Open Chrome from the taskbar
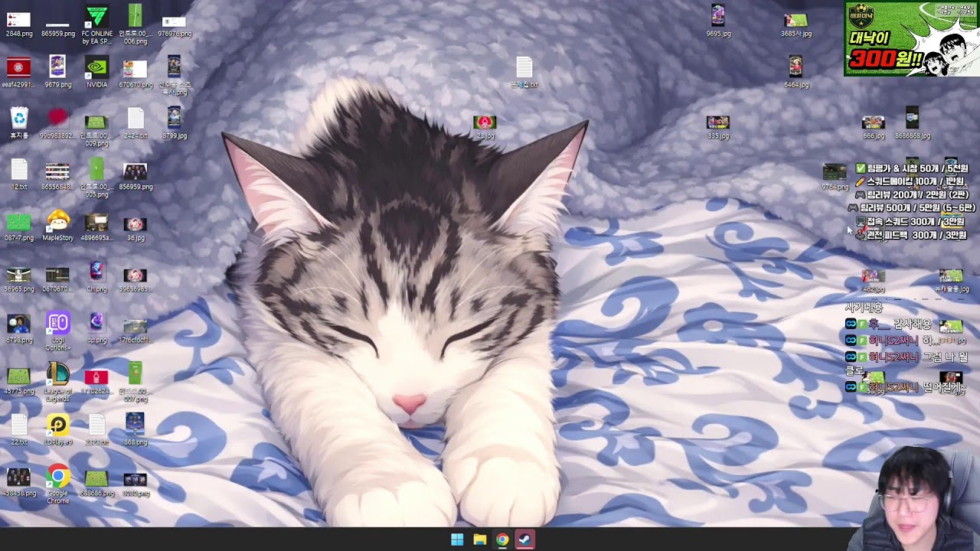The width and height of the screenshot is (980, 551). (502, 540)
